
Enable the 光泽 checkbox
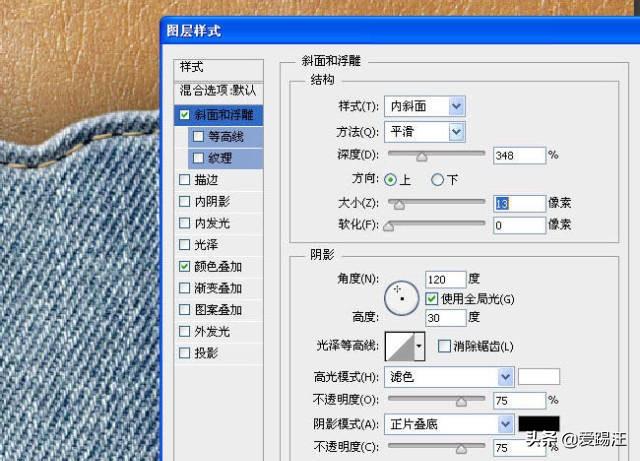tap(184, 244)
